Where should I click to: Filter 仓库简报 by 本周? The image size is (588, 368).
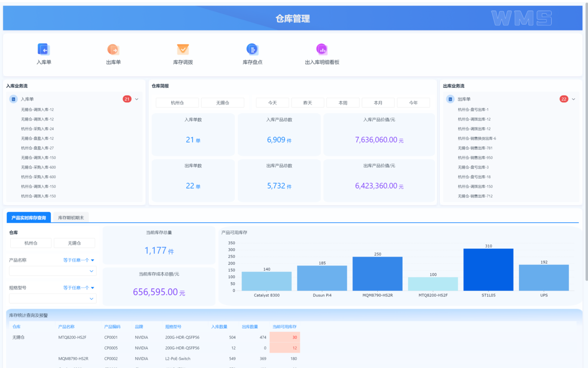pyautogui.click(x=343, y=103)
